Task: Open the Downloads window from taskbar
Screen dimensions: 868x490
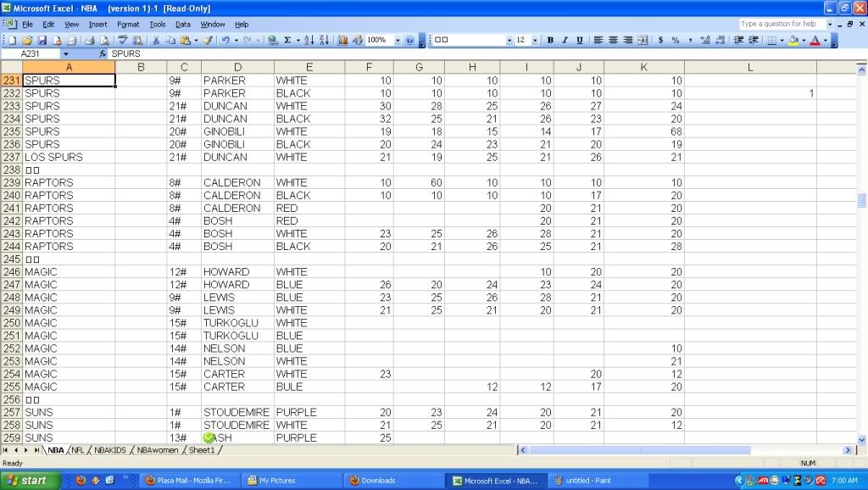Action: (x=393, y=481)
